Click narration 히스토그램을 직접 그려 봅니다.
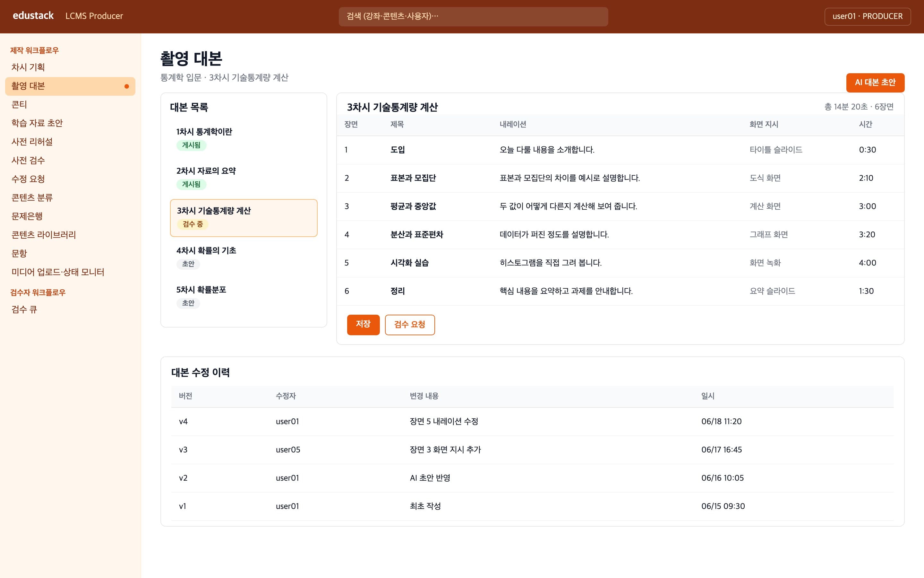This screenshot has height=578, width=924. coord(551,263)
